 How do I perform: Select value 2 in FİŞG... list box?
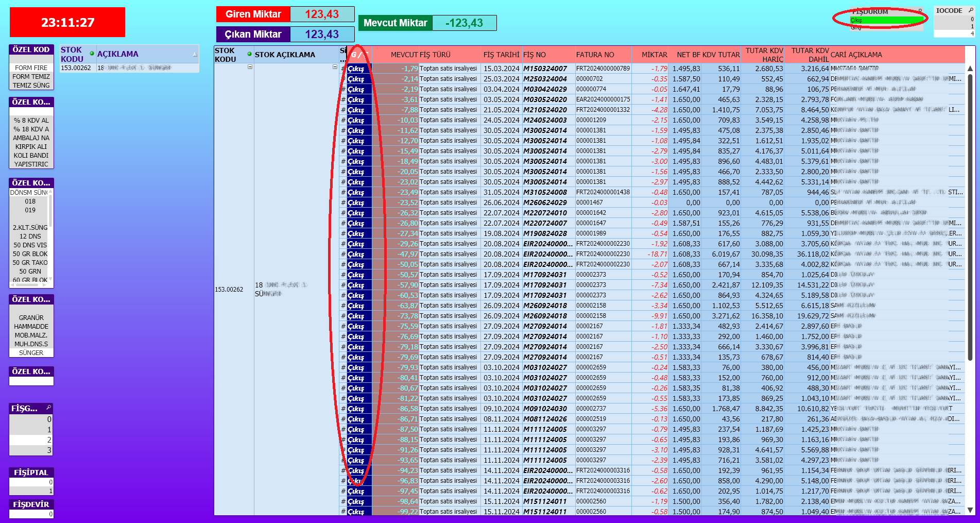pos(31,440)
